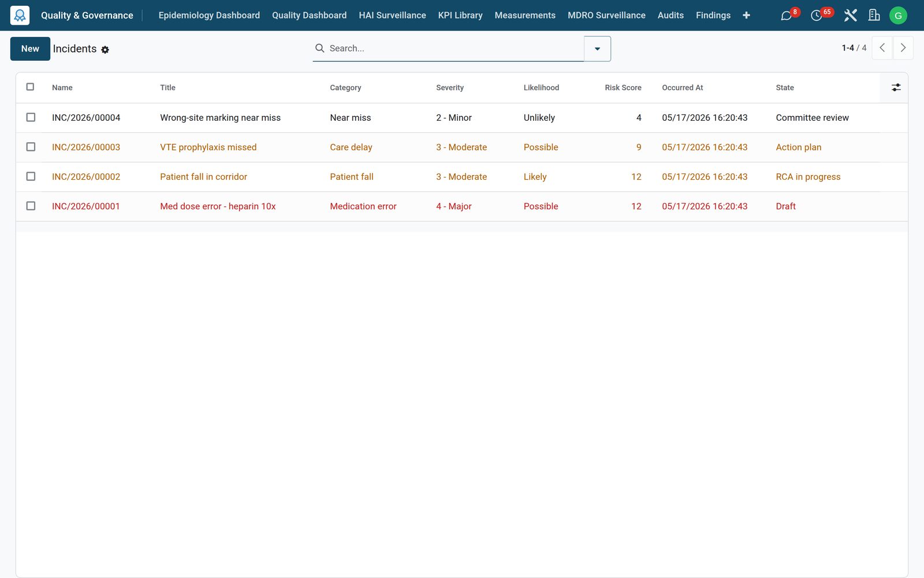Expand the search filter dropdown arrow
924x578 pixels.
point(597,49)
